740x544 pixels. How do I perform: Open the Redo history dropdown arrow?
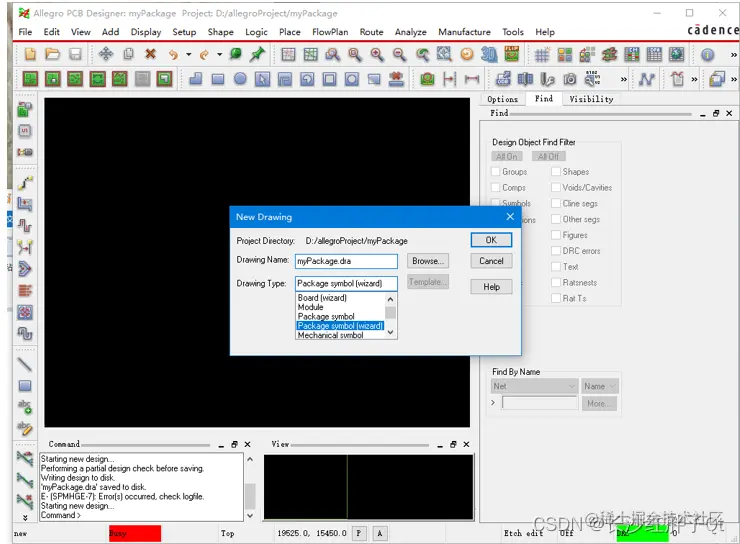pyautogui.click(x=219, y=55)
